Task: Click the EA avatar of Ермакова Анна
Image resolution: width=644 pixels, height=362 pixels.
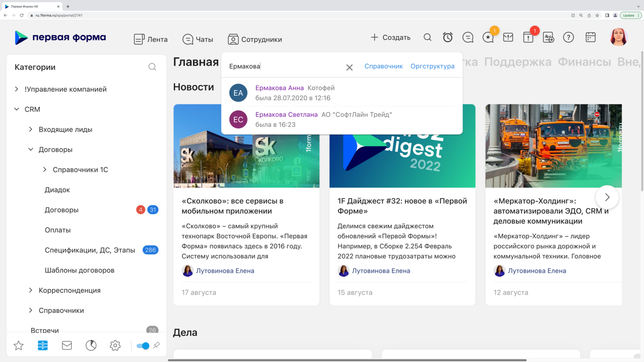Action: [238, 93]
